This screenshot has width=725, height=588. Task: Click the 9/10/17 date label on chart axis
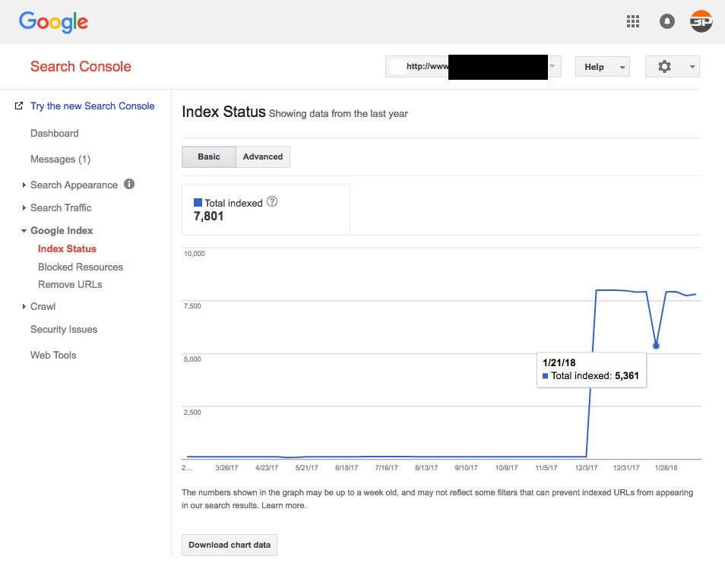466,468
